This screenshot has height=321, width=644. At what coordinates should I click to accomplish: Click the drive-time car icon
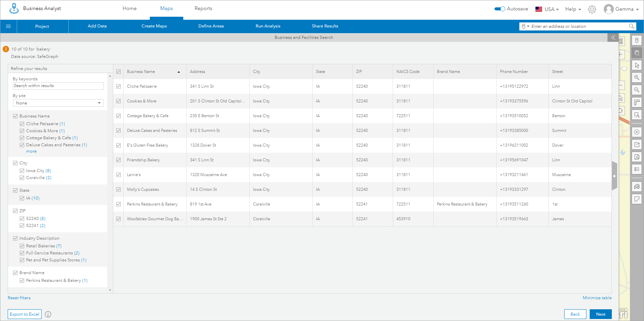click(x=637, y=187)
